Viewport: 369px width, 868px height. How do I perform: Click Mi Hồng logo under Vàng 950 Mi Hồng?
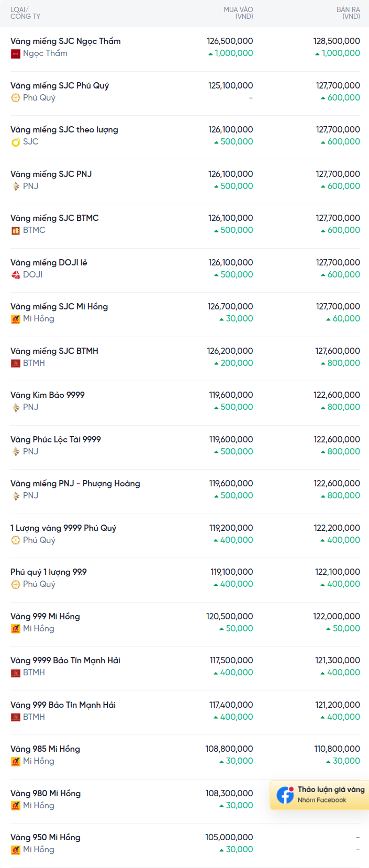pos(16,850)
